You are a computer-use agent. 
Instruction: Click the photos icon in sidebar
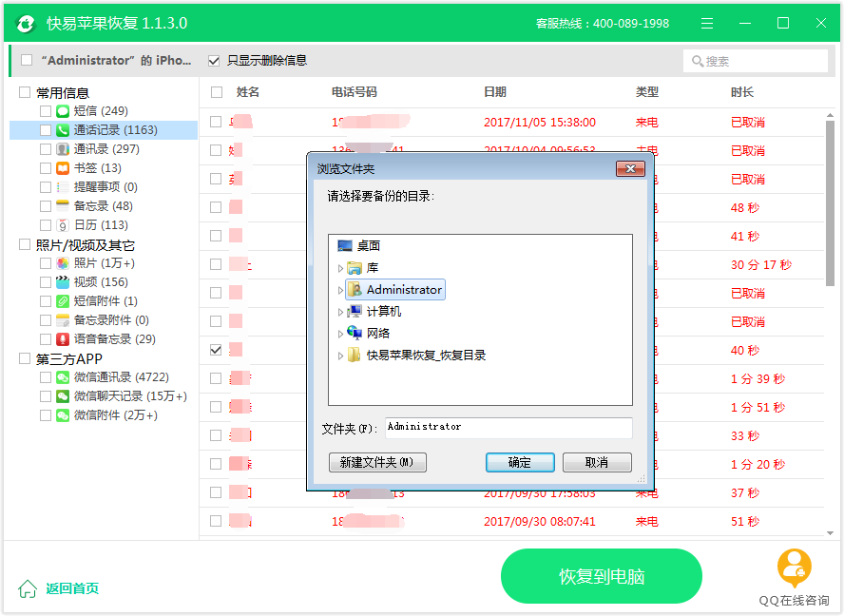pos(63,263)
